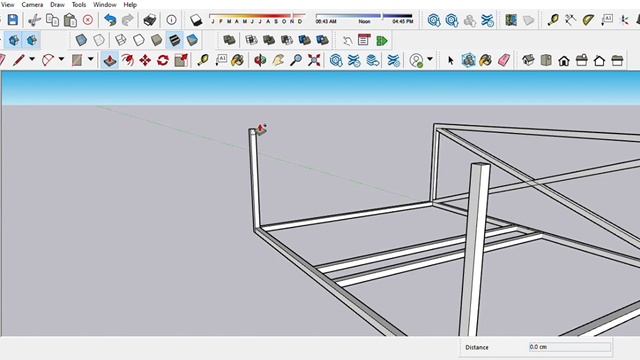Expand the arc tool dropdown arrow
The width and height of the screenshot is (640, 360).
(x=61, y=60)
